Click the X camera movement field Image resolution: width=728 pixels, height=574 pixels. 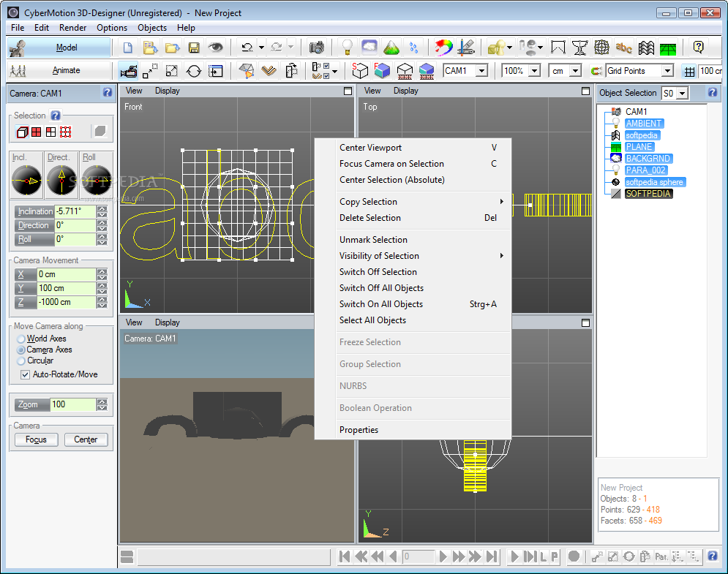coord(67,274)
